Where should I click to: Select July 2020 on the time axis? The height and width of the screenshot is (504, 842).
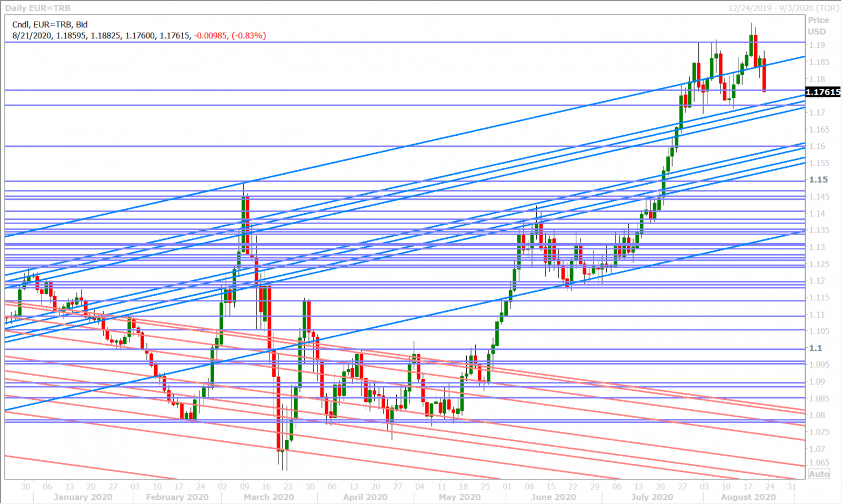coord(652,497)
